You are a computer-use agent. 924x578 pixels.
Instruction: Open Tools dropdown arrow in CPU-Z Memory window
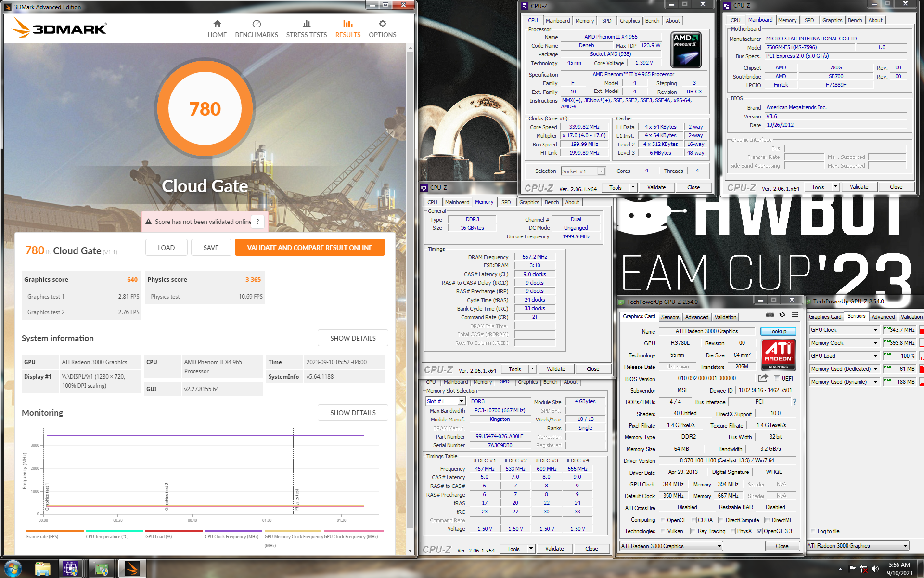click(532, 369)
